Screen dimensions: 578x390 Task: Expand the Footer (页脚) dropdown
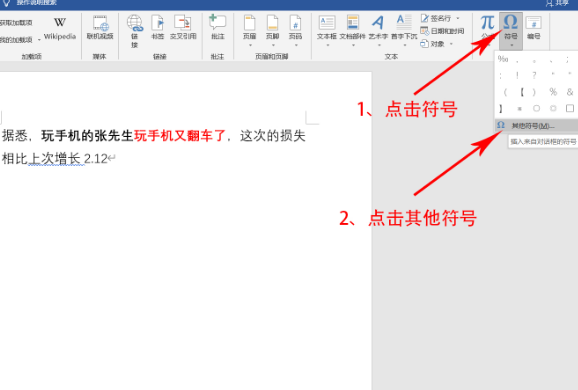coord(272,31)
